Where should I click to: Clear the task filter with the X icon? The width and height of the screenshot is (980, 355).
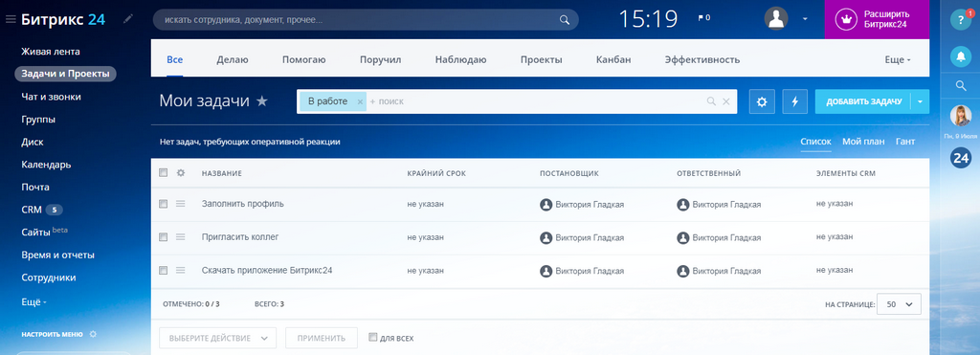coord(726,101)
